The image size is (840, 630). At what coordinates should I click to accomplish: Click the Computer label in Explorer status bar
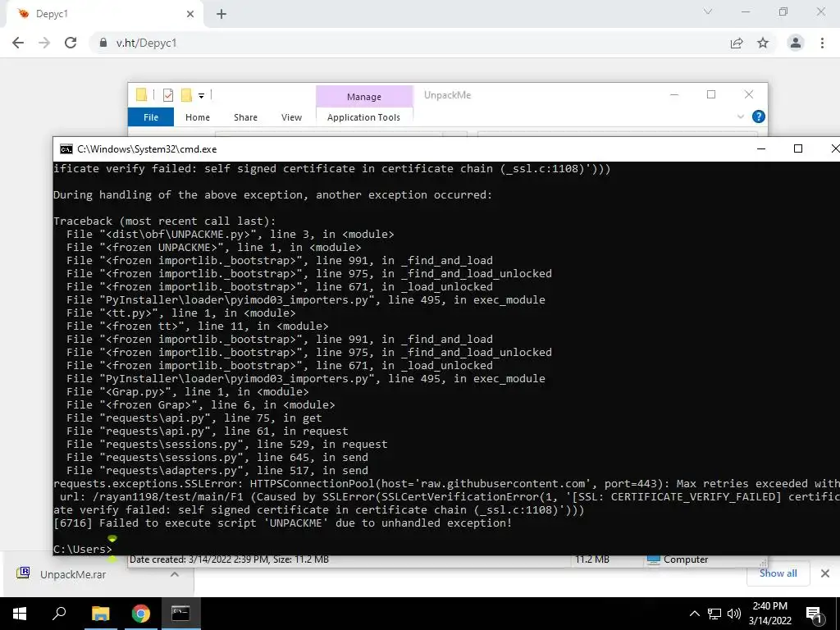point(686,559)
